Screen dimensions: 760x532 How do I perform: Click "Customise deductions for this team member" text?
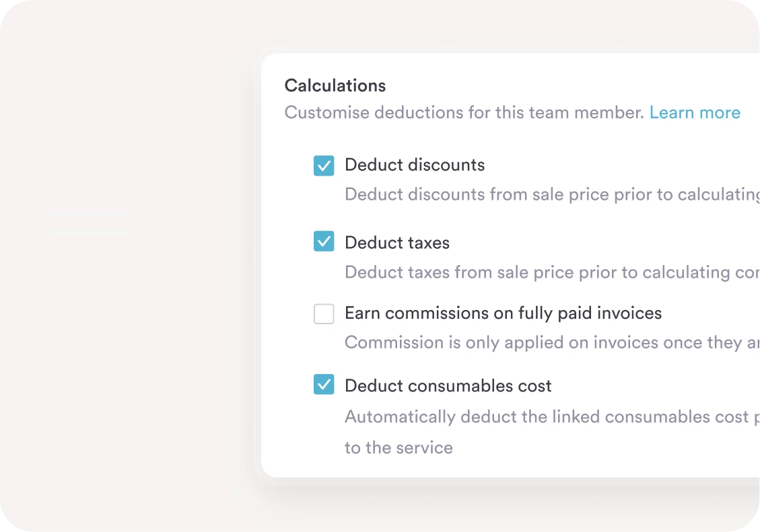(464, 113)
